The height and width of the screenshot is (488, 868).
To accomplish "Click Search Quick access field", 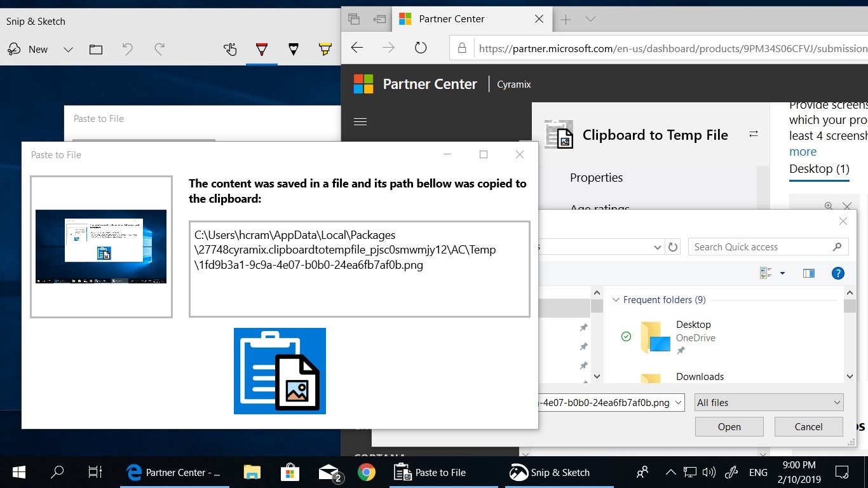I will tap(768, 247).
